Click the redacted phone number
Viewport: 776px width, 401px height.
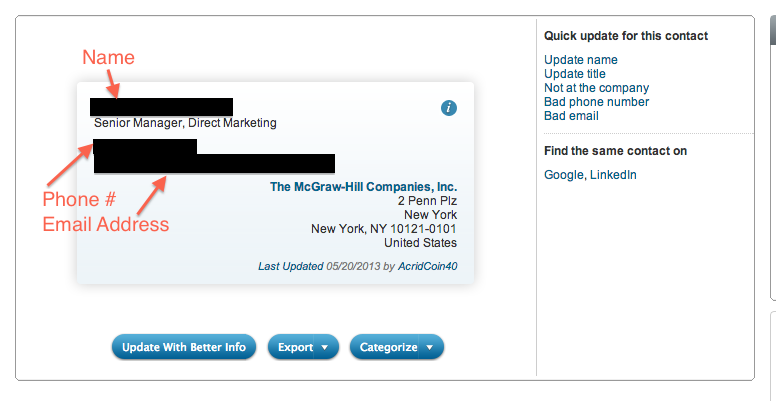(145, 147)
